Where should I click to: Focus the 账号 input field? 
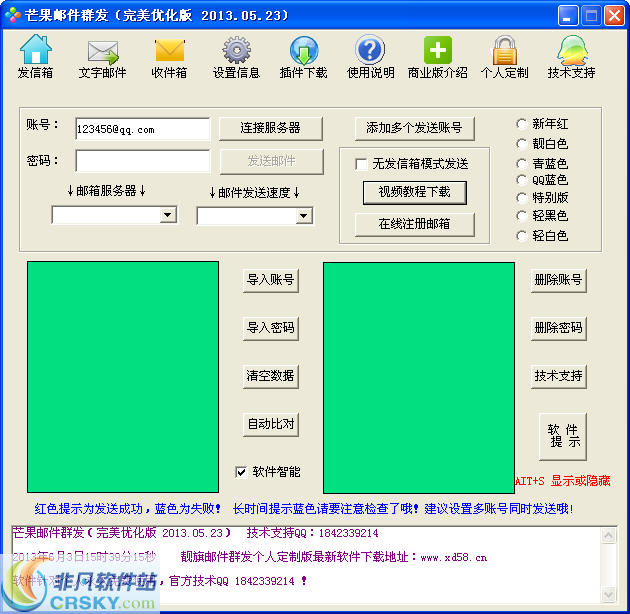pyautogui.click(x=143, y=129)
